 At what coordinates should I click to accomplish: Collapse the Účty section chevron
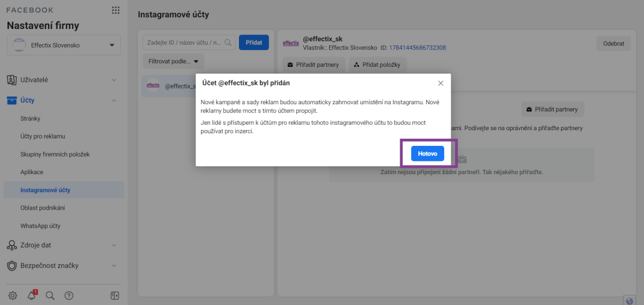(114, 100)
